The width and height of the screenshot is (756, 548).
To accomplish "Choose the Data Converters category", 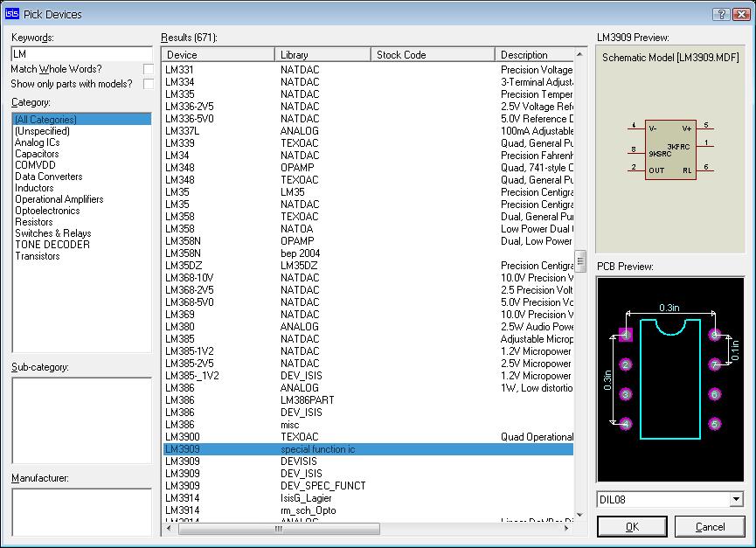I will point(48,177).
